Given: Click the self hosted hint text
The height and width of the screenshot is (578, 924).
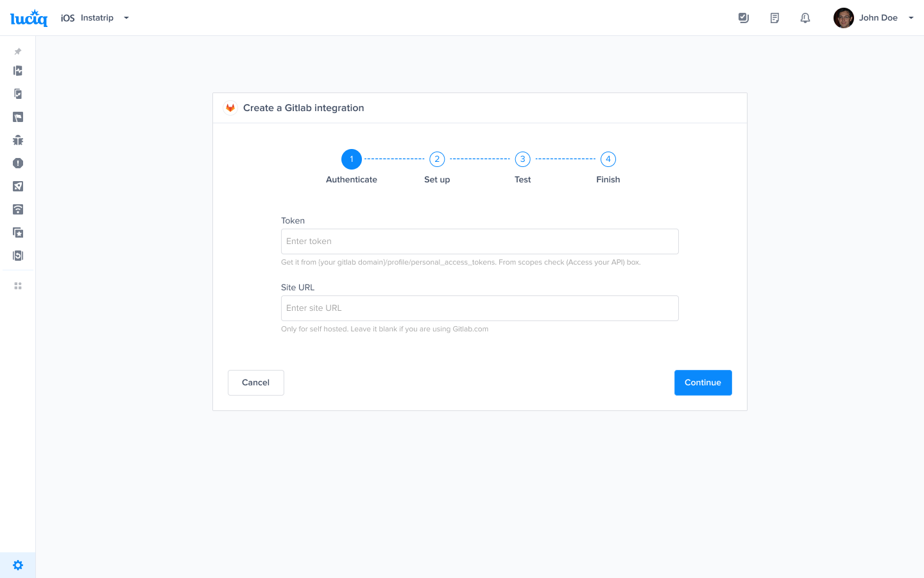Looking at the screenshot, I should pos(385,329).
